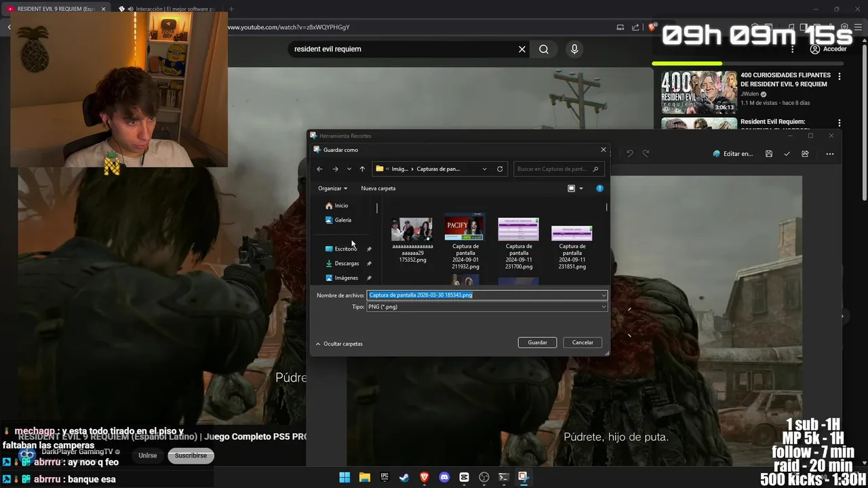868x488 pixels.
Task: Open save dialog help icon
Action: [x=599, y=188]
